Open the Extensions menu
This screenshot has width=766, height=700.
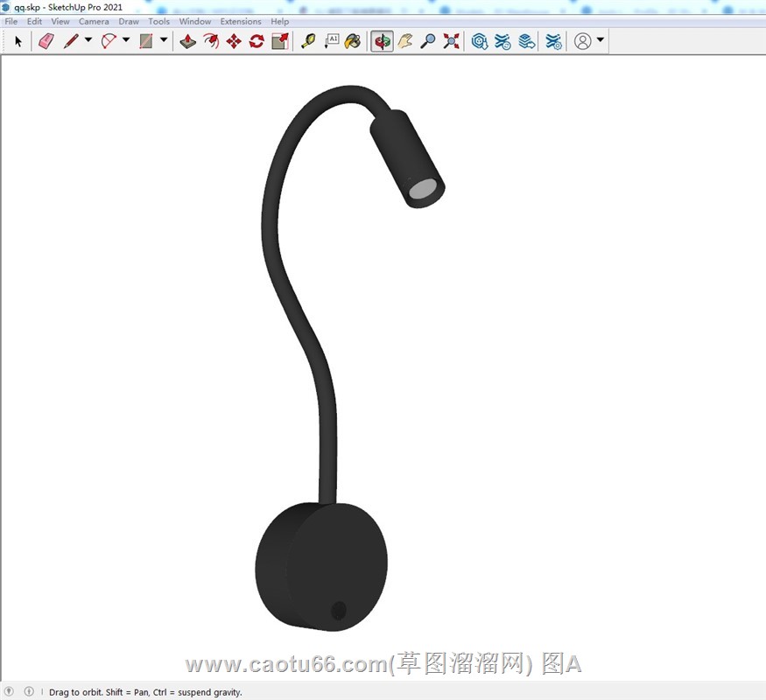(x=241, y=22)
